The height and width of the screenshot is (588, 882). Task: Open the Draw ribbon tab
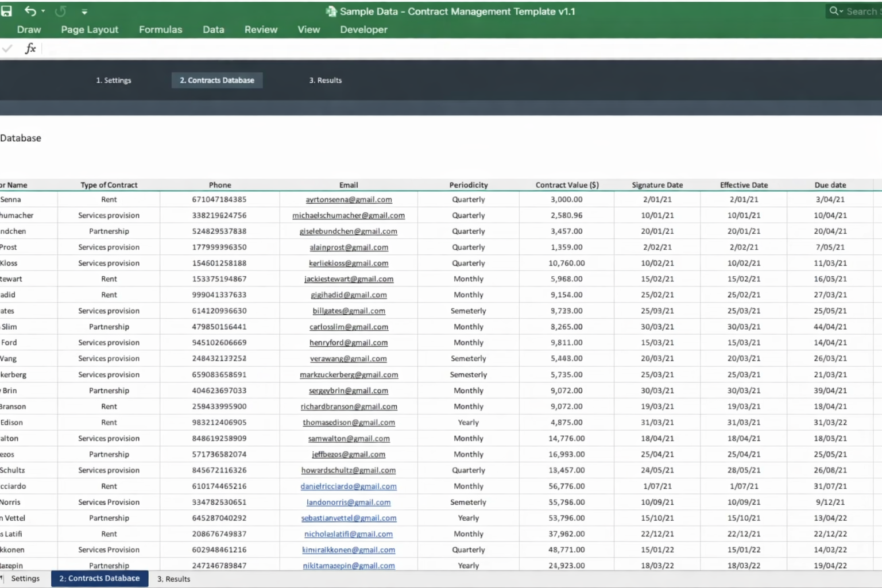click(x=29, y=29)
